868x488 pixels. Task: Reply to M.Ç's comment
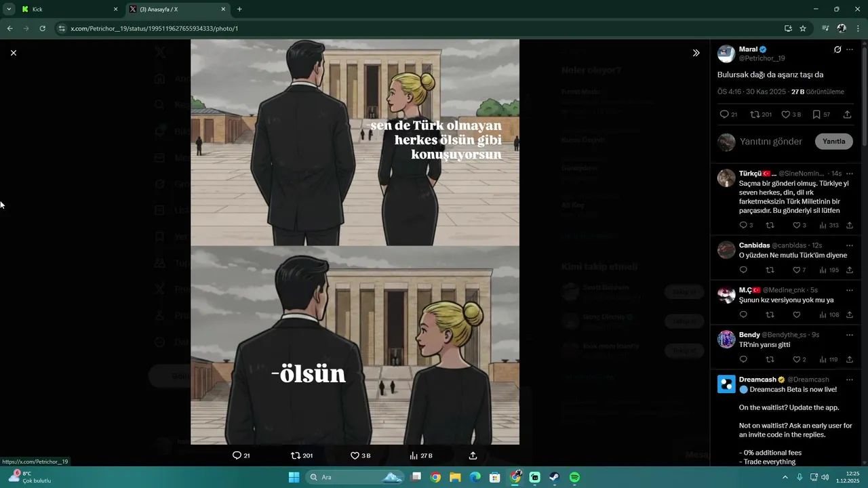(743, 314)
